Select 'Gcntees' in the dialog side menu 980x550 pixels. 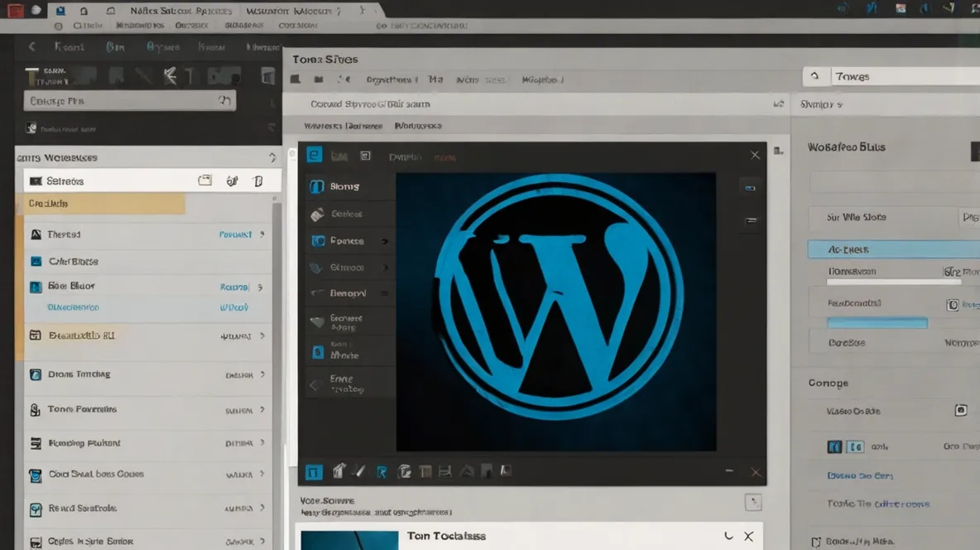click(x=351, y=214)
